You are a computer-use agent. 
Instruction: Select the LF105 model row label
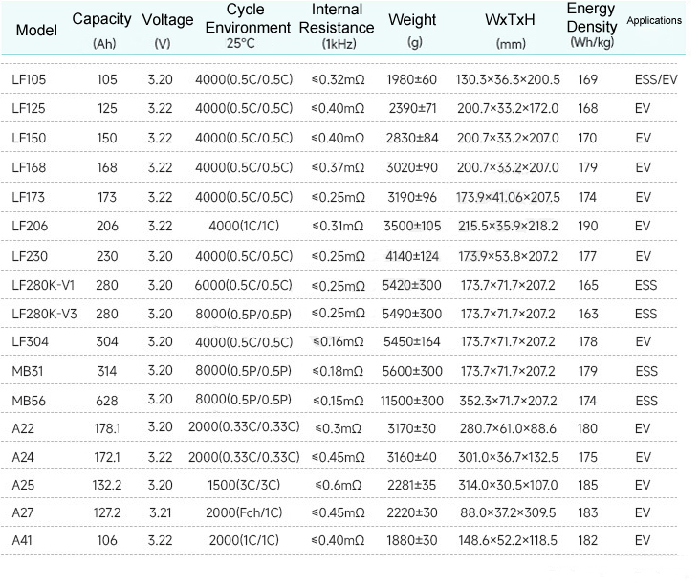(x=29, y=79)
